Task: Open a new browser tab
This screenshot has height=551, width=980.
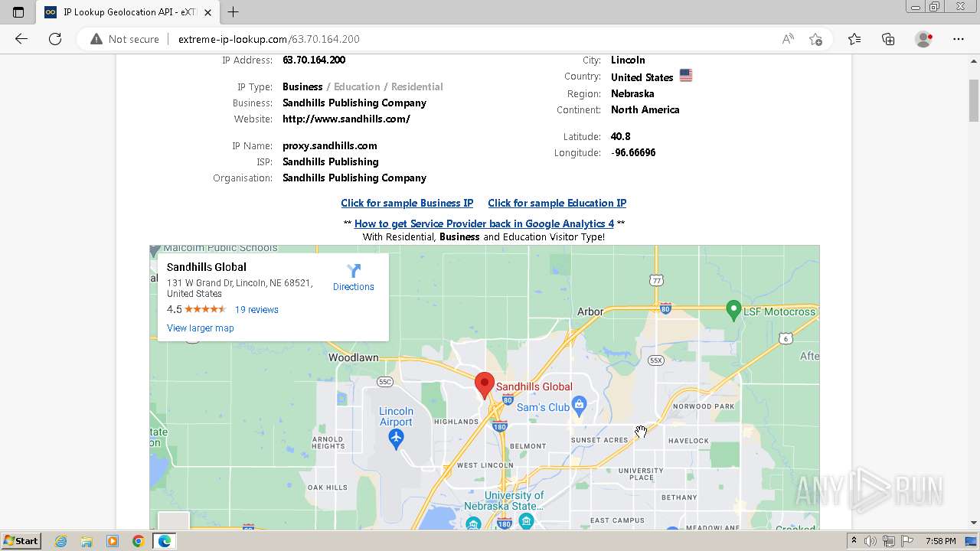Action: click(x=234, y=11)
